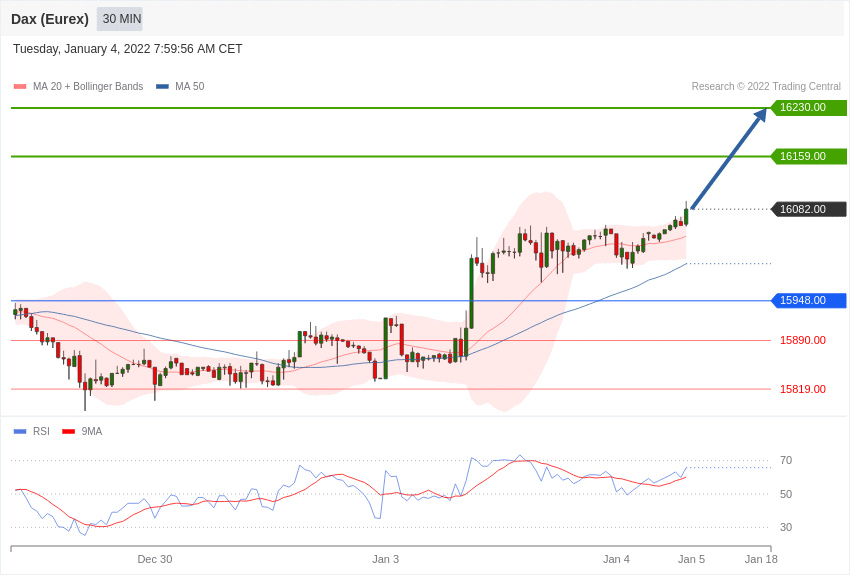The width and height of the screenshot is (850, 576).
Task: Click the Dax (Eurex) chart title
Action: [x=50, y=19]
